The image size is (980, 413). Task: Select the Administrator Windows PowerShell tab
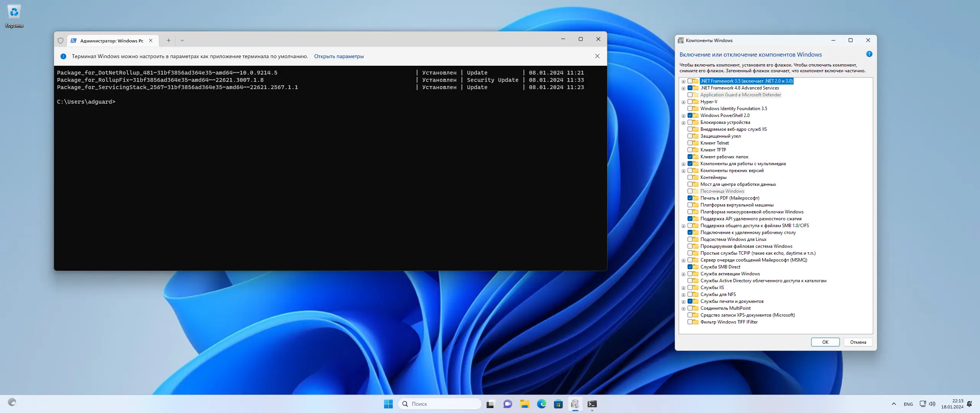[111, 41]
